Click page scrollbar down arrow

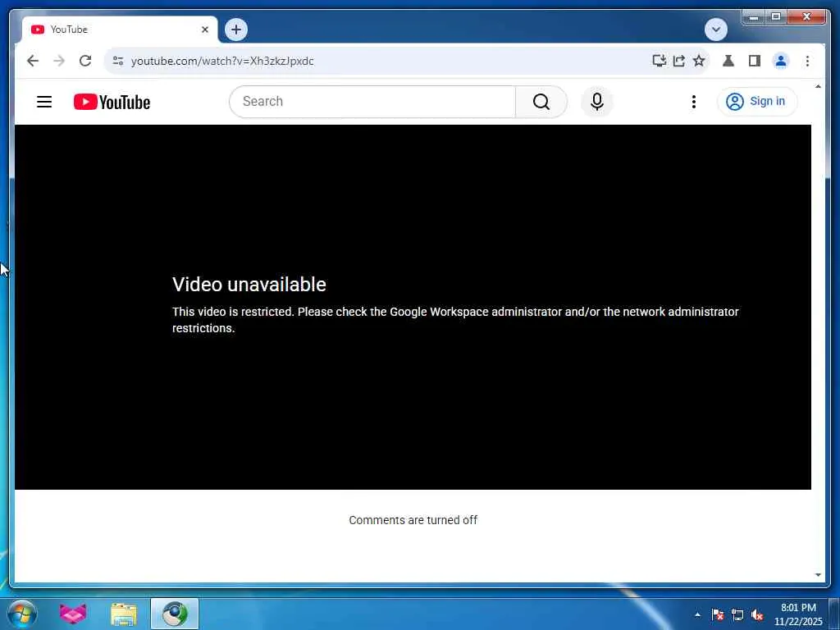click(818, 575)
